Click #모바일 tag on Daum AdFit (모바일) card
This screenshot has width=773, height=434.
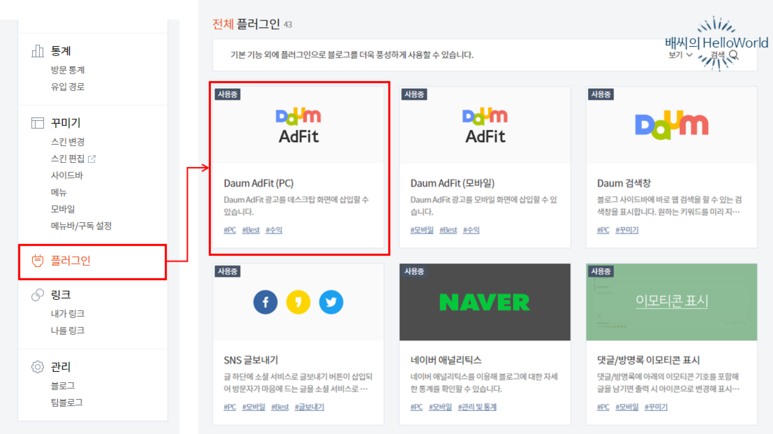(422, 230)
